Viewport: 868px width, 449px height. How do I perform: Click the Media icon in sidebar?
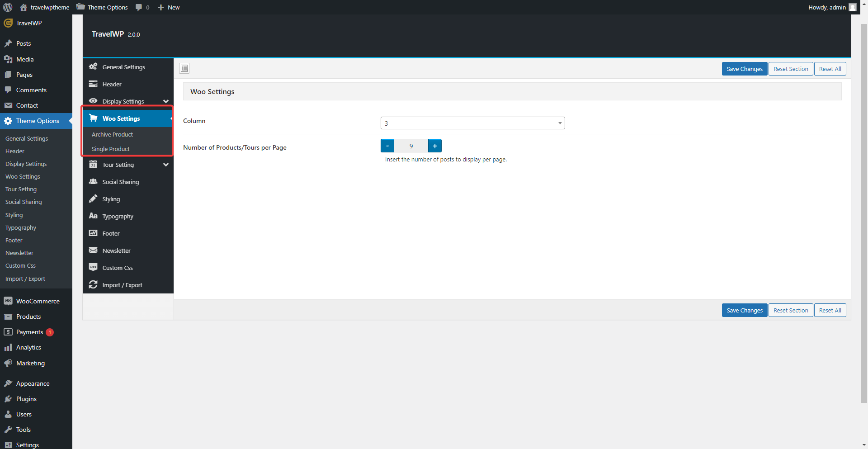pyautogui.click(x=8, y=59)
